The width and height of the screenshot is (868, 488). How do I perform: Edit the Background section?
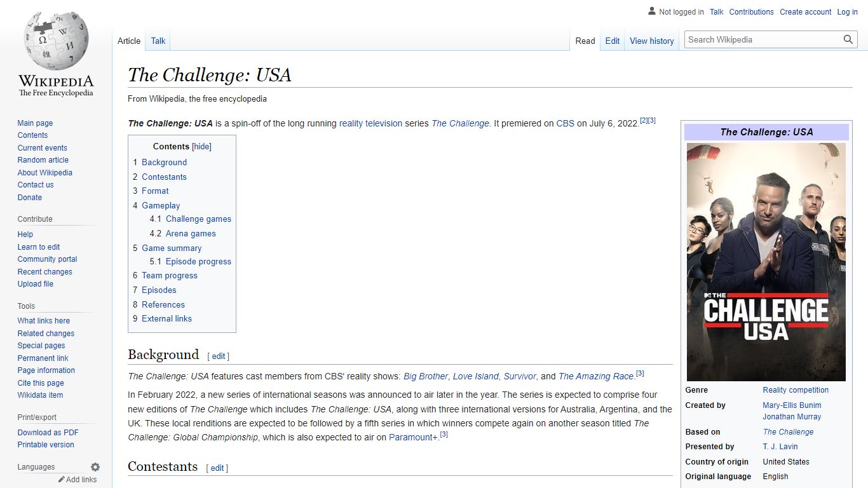point(219,356)
